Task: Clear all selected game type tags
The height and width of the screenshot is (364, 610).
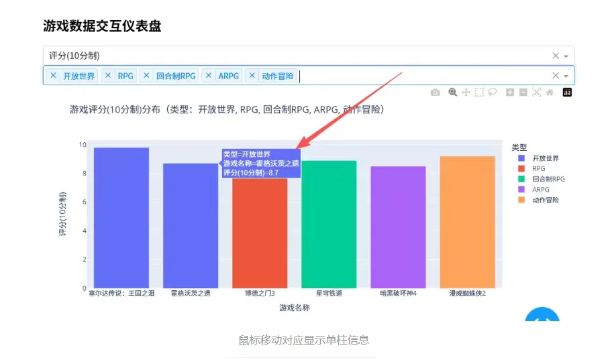Action: pyautogui.click(x=556, y=75)
